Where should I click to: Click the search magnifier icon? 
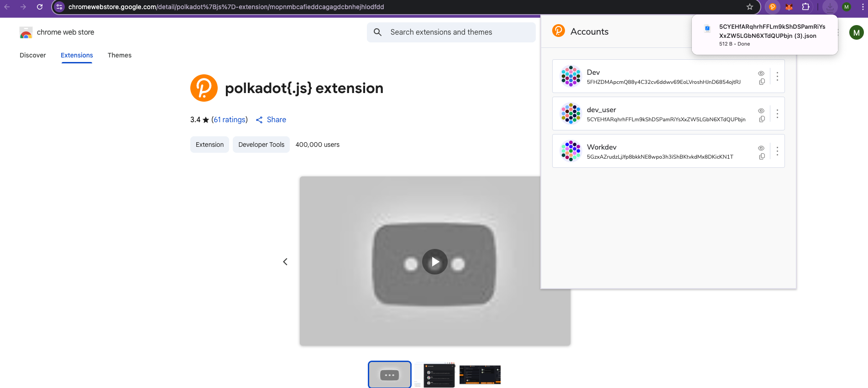click(x=378, y=32)
